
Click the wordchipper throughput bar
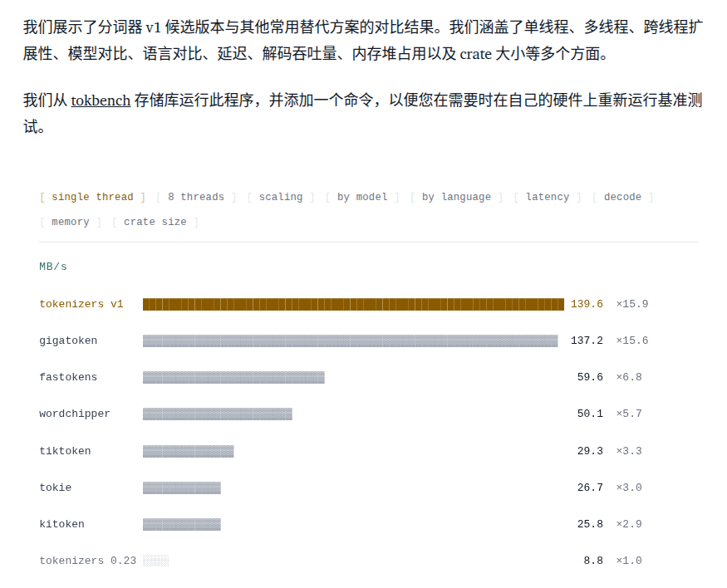218,414
